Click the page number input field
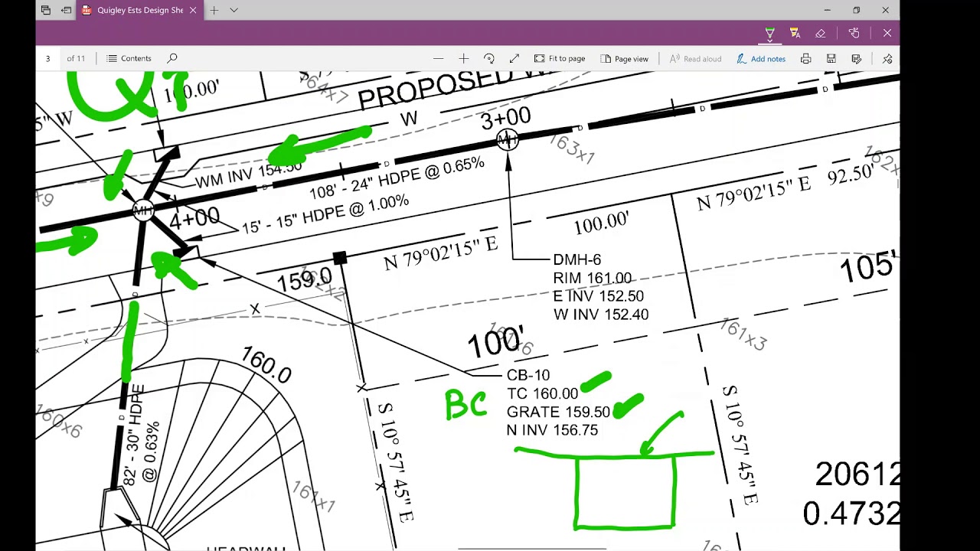 tap(47, 58)
